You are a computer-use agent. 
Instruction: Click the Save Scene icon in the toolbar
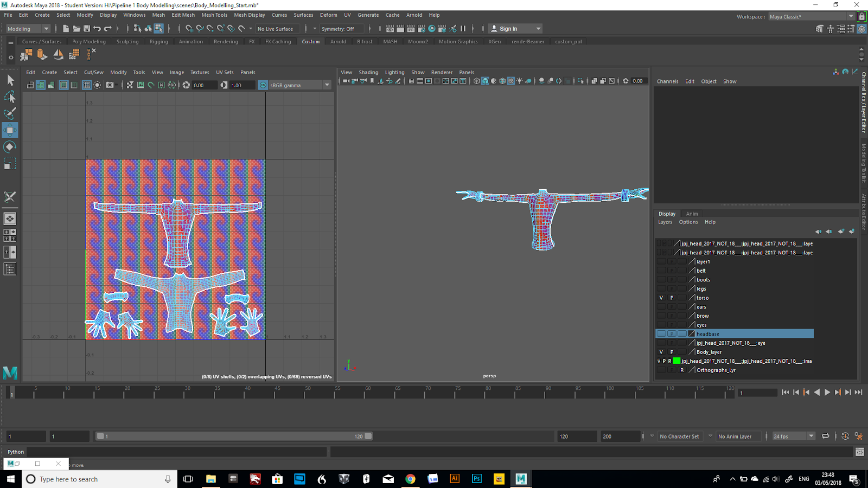click(87, 28)
